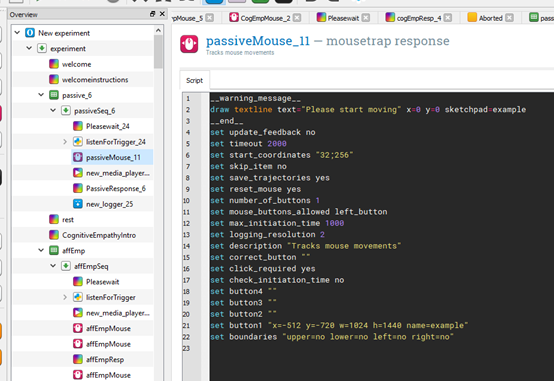This screenshot has height=381, width=554.
Task: Click the rest sketchpad icon
Action: (x=54, y=219)
